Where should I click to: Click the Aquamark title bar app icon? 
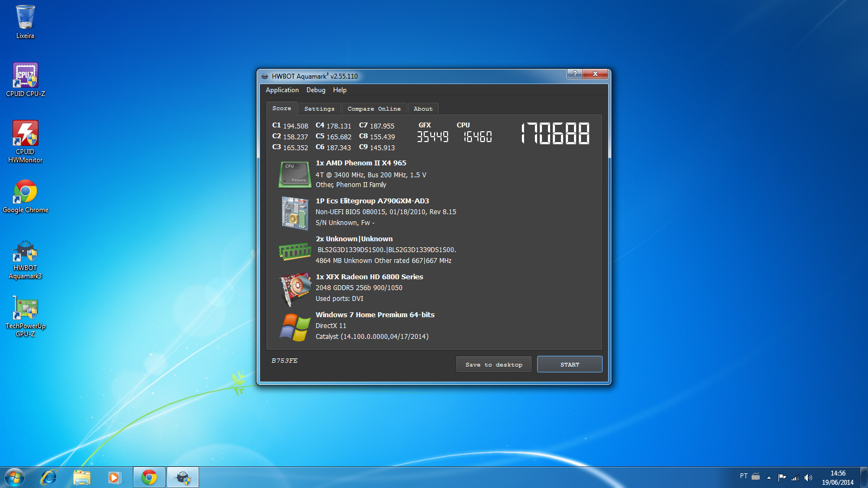click(265, 76)
